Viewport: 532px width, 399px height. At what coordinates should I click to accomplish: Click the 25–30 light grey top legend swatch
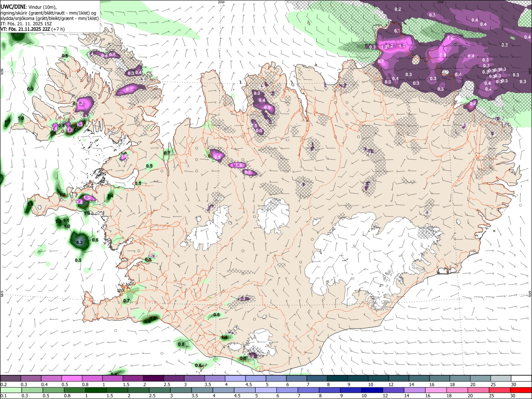coord(501,379)
